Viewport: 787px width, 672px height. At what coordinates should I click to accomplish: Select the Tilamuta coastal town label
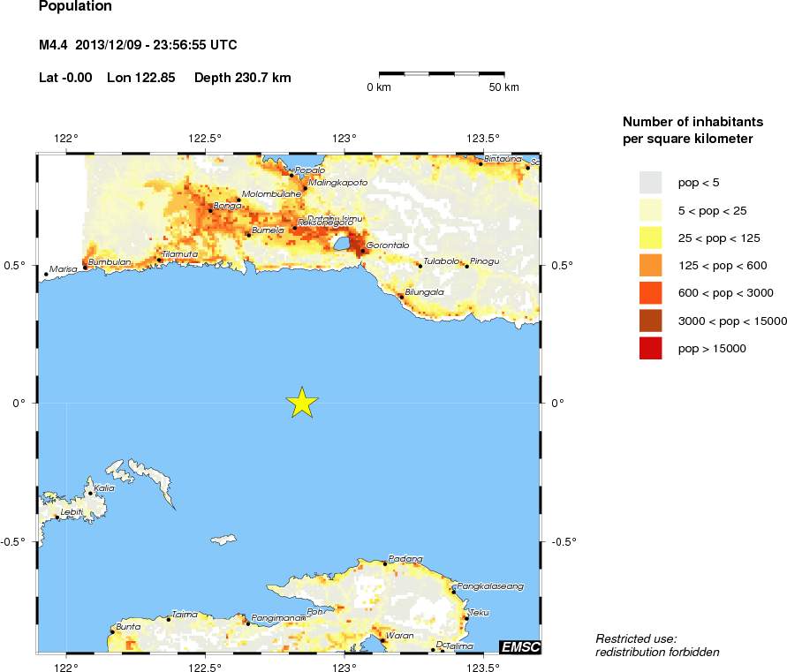(x=179, y=254)
